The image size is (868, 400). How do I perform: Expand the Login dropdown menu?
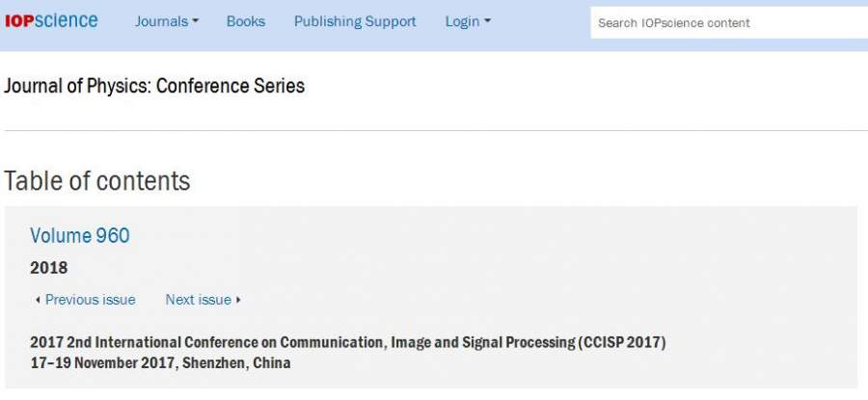pyautogui.click(x=468, y=21)
